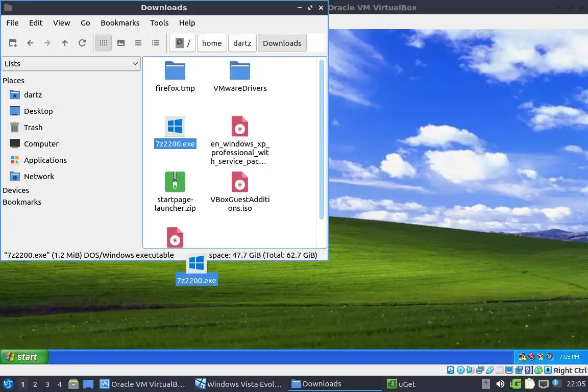The image size is (588, 392).
Task: Click the show desktop panel icon
Action: tap(88, 384)
